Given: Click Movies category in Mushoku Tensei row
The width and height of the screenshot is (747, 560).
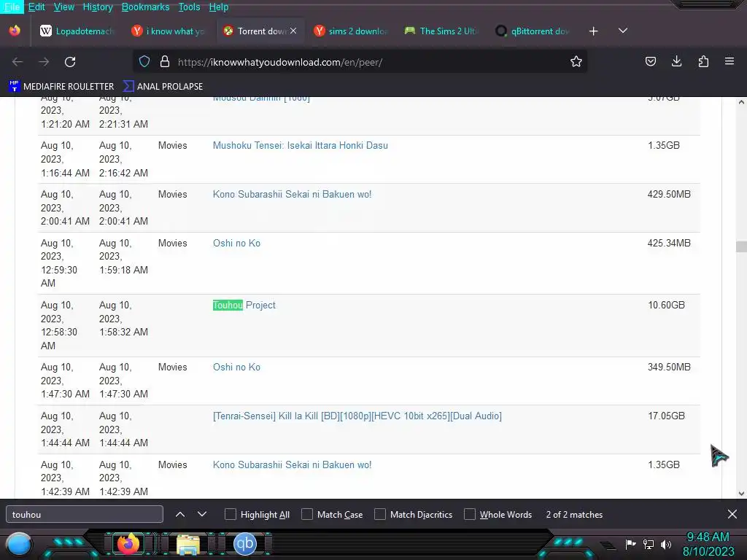Looking at the screenshot, I should [172, 146].
